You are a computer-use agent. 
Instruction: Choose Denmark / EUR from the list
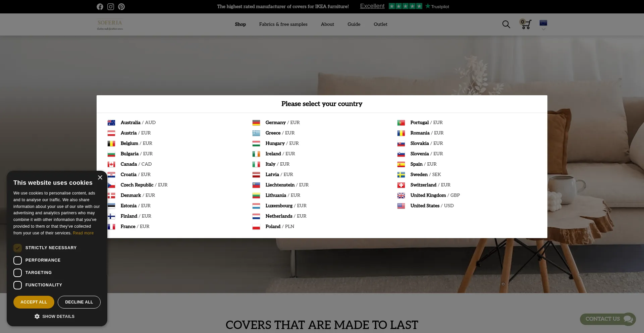[138, 196]
